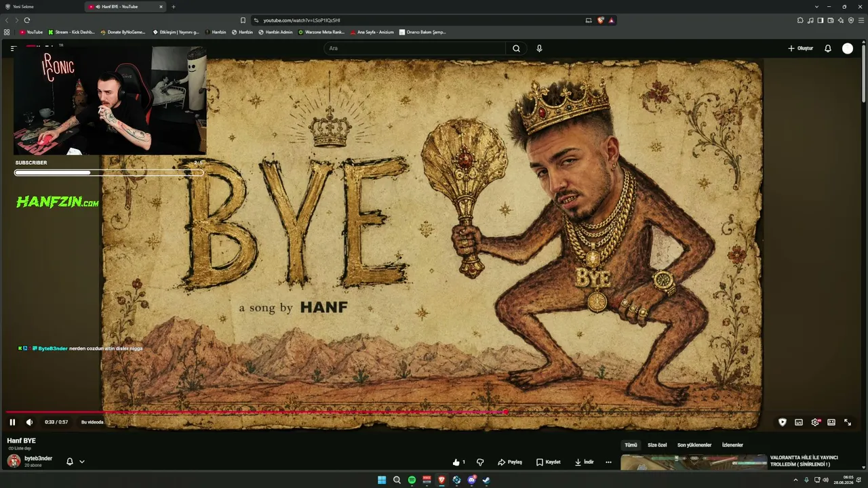Open a new browser tab
This screenshot has width=868, height=488.
coord(173,7)
